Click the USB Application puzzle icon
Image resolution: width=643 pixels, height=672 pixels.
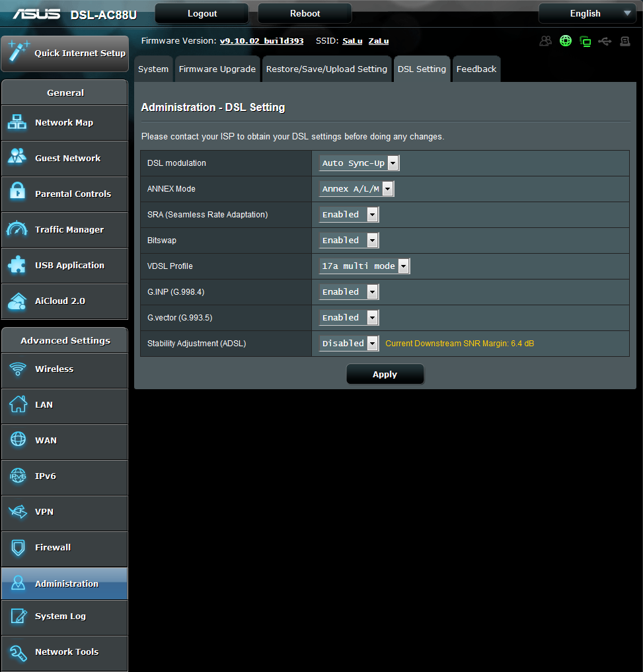pos(17,264)
